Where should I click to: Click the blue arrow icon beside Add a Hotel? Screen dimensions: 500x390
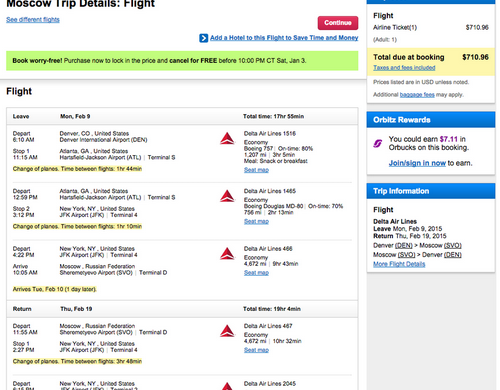click(x=203, y=38)
